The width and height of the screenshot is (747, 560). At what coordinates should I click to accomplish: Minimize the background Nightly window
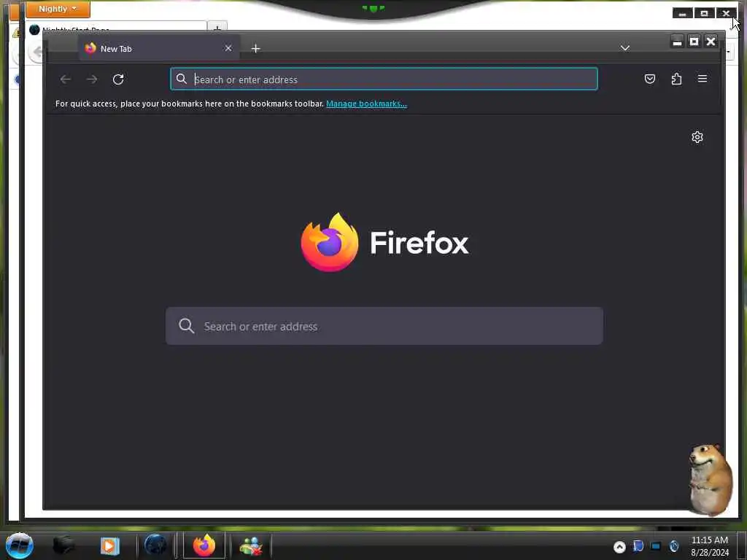(x=683, y=13)
